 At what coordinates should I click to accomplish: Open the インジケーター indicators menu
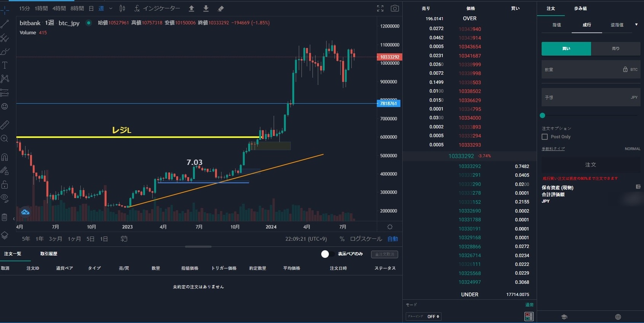pos(157,8)
